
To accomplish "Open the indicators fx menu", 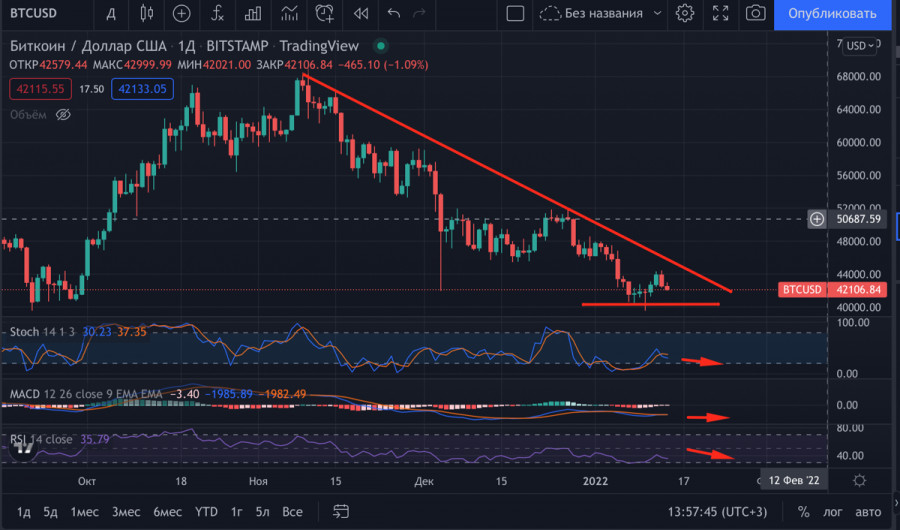I will [x=217, y=13].
